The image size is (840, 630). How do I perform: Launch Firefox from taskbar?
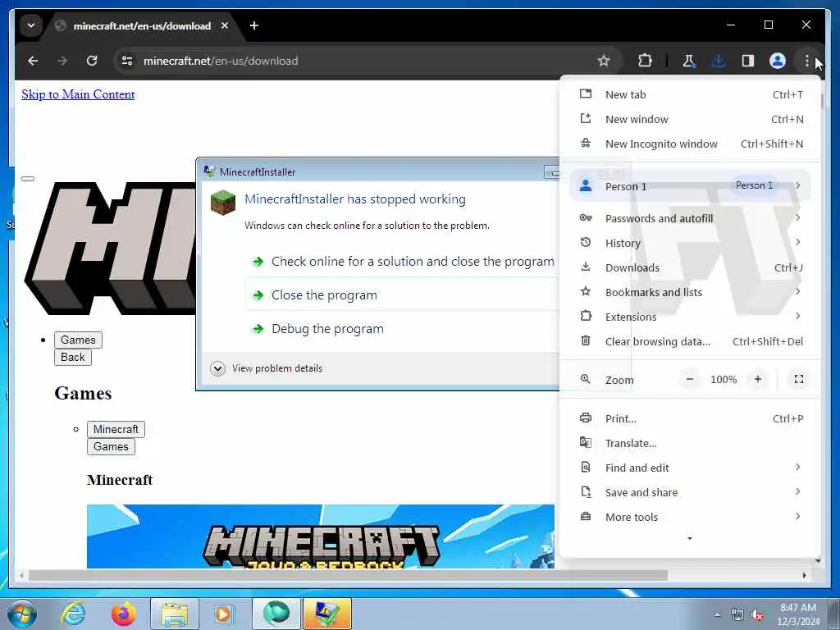pos(123,614)
